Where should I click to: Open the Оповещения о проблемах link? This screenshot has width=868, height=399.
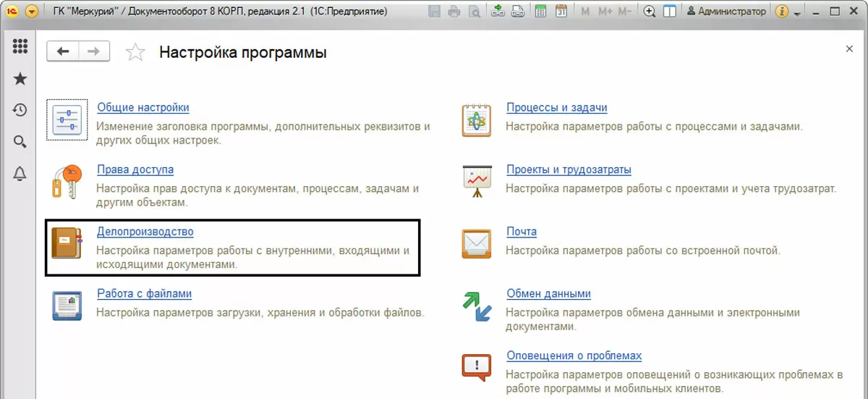[574, 356]
